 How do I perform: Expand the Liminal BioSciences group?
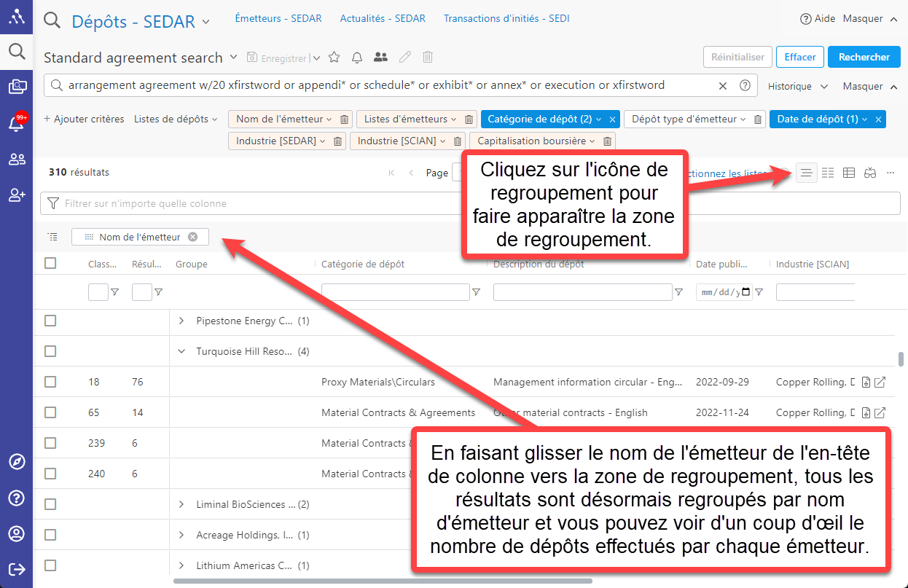point(181,504)
